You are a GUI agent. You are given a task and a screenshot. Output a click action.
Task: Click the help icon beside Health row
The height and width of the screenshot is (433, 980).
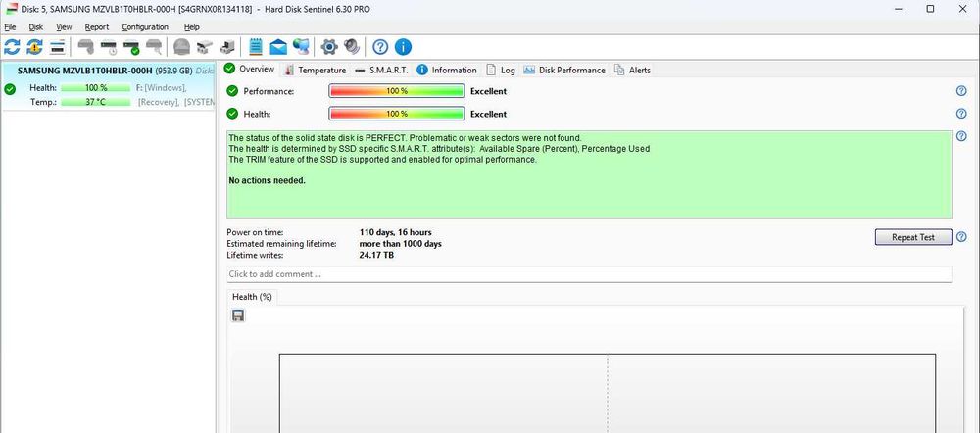point(961,114)
